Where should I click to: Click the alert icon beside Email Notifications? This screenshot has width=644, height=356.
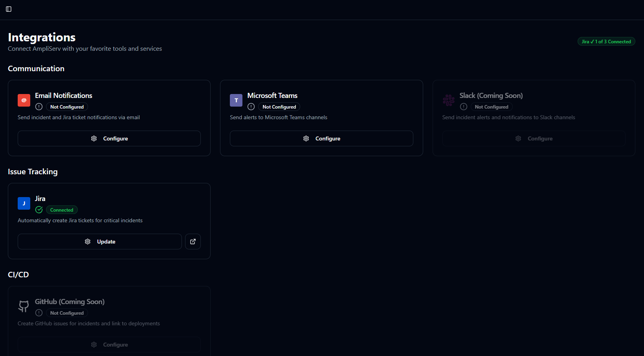(39, 107)
